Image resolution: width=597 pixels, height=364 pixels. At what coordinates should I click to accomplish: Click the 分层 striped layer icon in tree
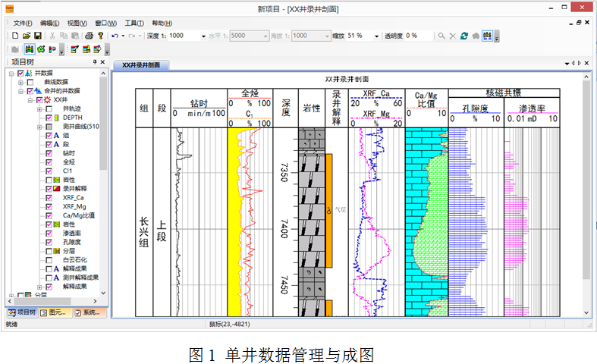pos(56,251)
